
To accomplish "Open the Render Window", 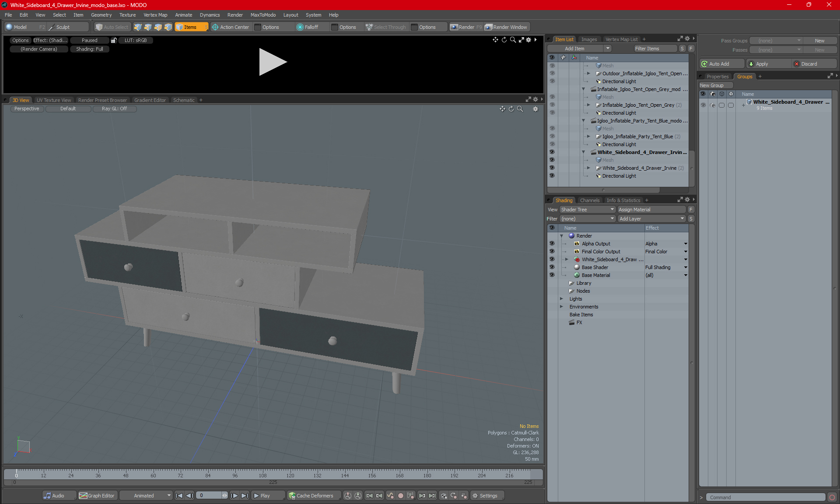I will pyautogui.click(x=507, y=27).
